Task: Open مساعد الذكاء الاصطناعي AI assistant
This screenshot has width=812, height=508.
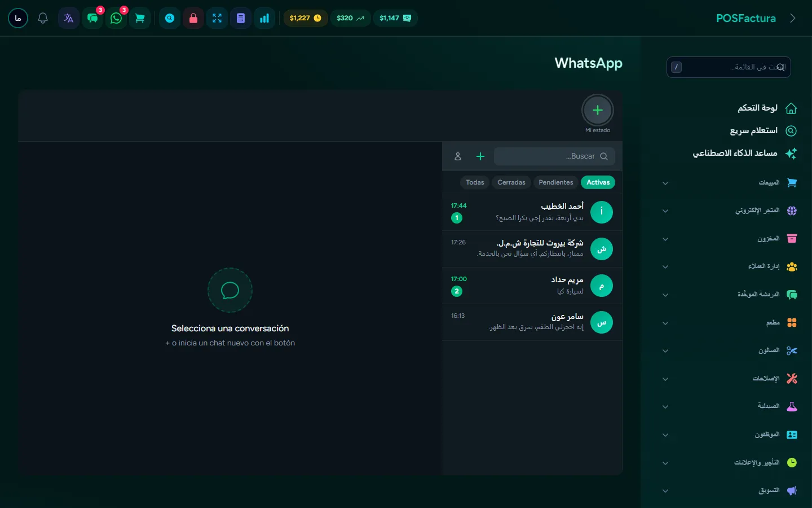Action: click(x=744, y=153)
